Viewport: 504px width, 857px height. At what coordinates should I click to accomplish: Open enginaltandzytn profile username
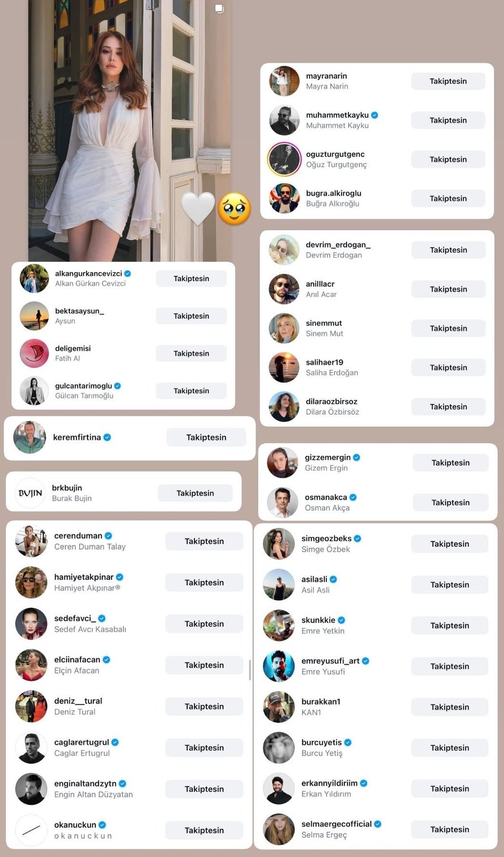pyautogui.click(x=85, y=783)
